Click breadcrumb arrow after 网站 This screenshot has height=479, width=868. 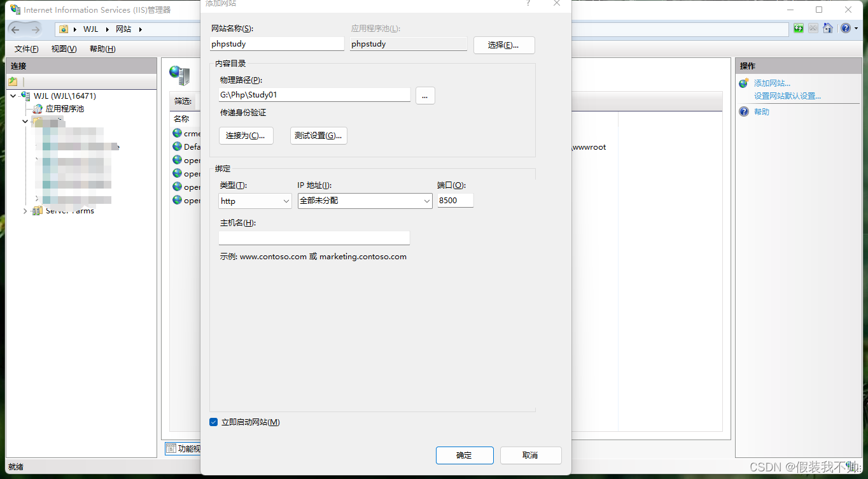140,29
